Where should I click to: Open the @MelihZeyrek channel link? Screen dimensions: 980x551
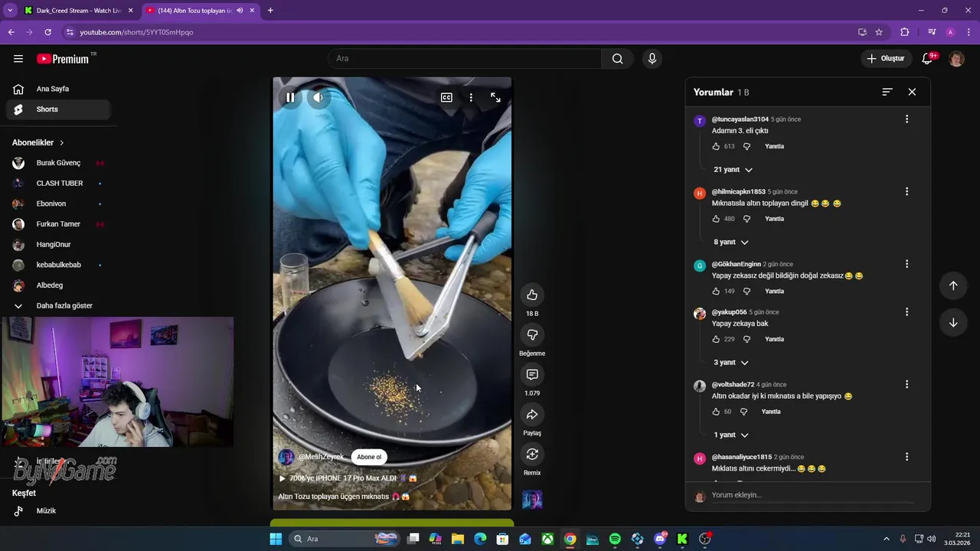(321, 457)
